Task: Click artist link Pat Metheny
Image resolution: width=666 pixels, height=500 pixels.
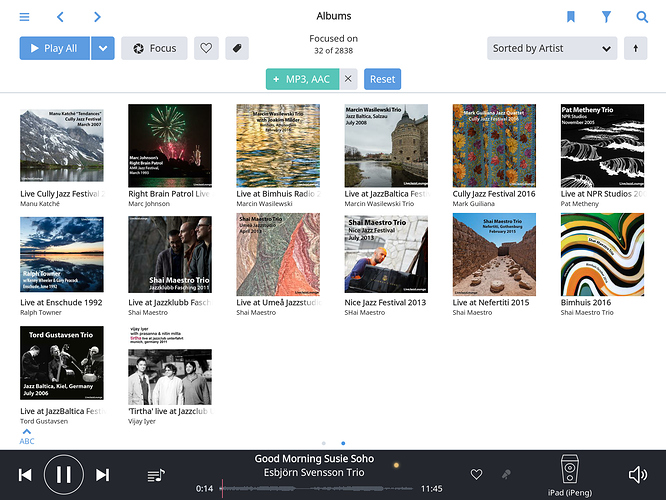Action: (580, 204)
